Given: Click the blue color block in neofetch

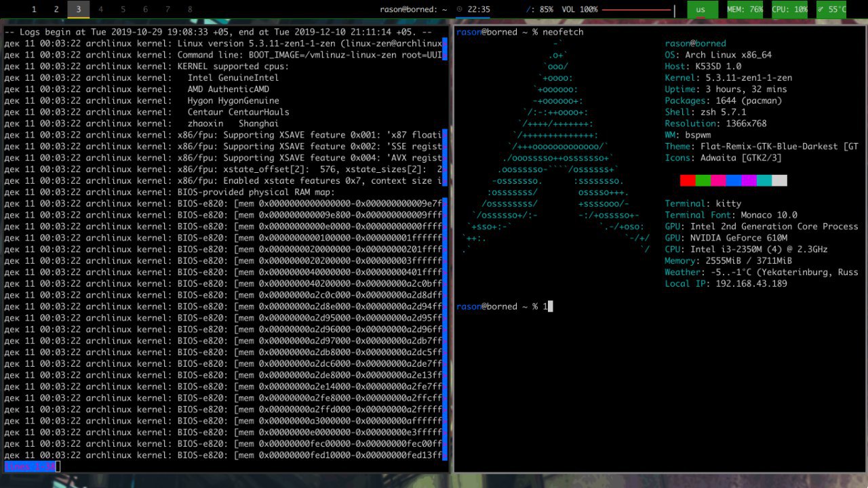Looking at the screenshot, I should (734, 180).
